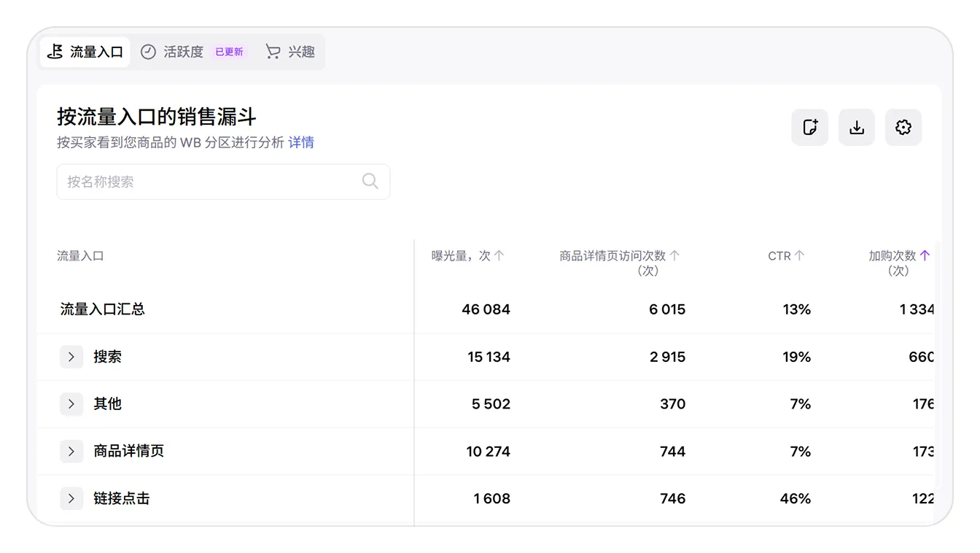Click the 13% CTR value
The width and height of the screenshot is (980, 553).
(x=797, y=309)
